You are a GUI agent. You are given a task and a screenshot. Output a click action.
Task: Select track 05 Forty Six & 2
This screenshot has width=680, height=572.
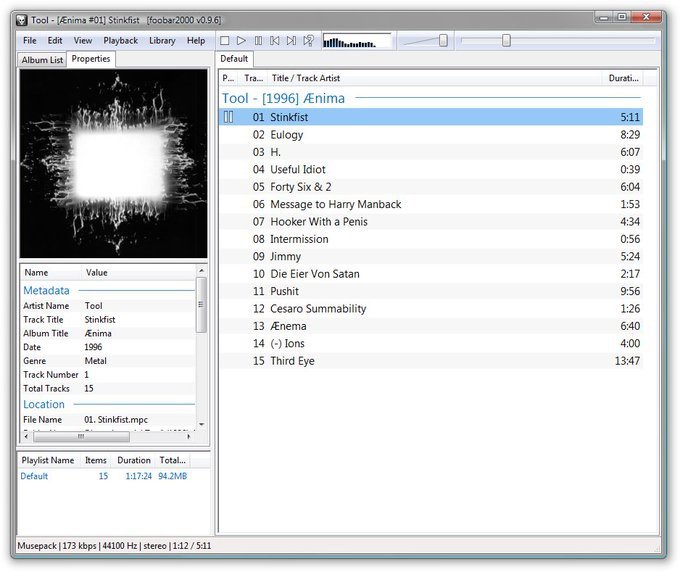coord(431,187)
